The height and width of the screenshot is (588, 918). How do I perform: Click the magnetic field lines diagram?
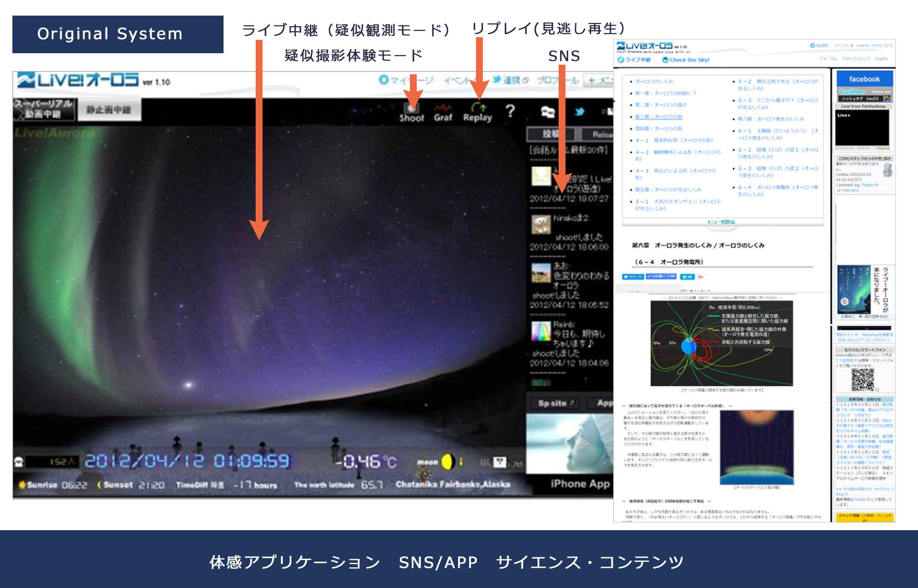pos(722,344)
